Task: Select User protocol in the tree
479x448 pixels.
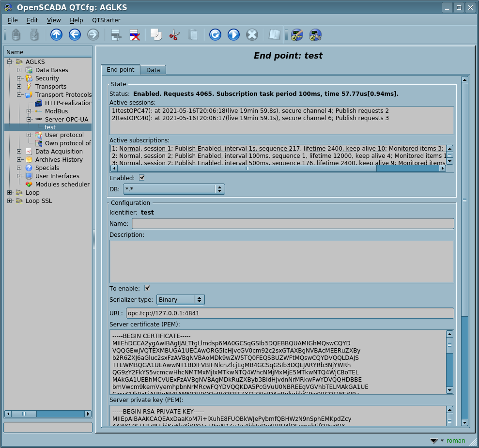Action: (x=64, y=135)
